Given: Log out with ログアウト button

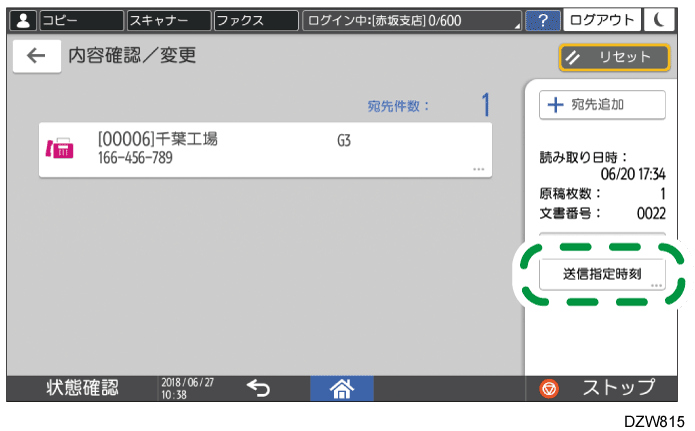Looking at the screenshot, I should click(601, 20).
